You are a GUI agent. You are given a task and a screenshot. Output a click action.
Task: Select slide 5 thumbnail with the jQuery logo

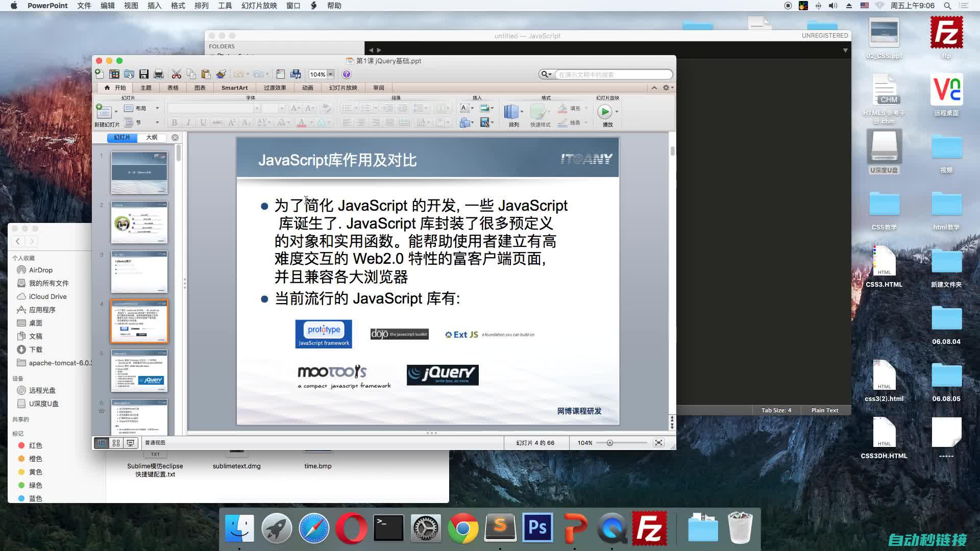(139, 371)
